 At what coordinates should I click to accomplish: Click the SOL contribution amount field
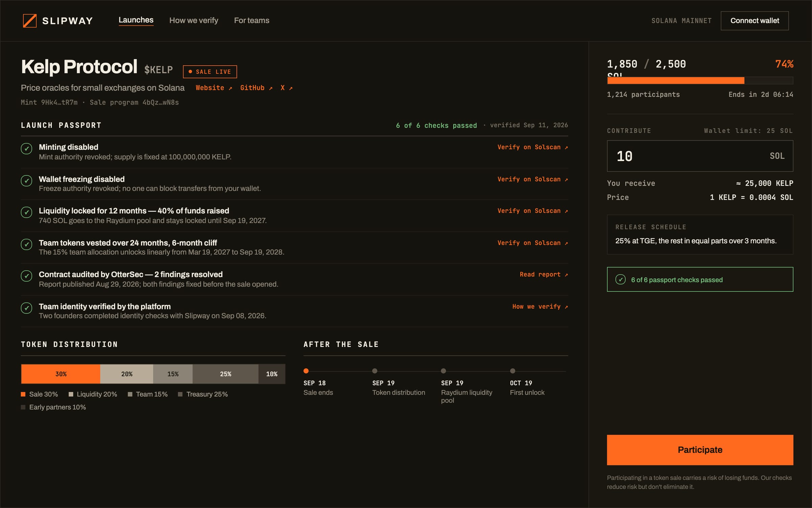click(700, 156)
